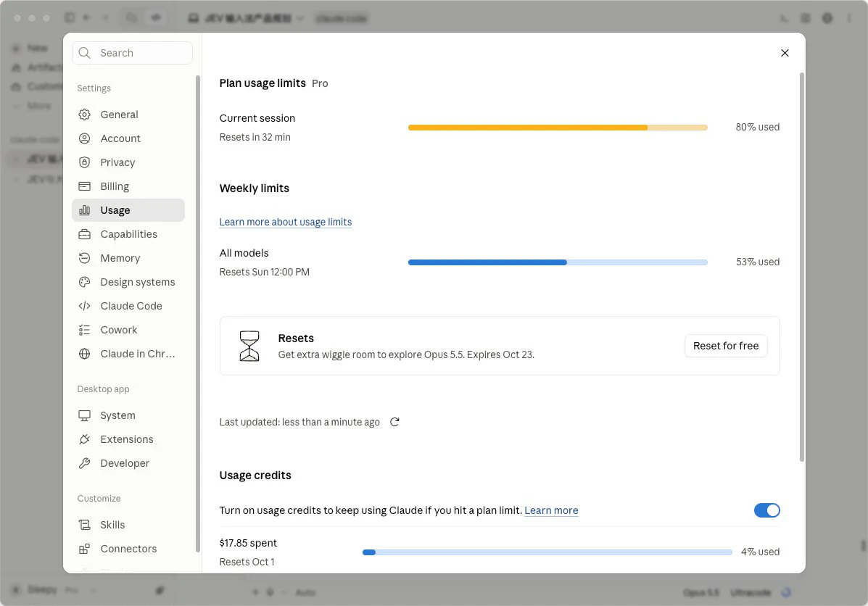Image resolution: width=868 pixels, height=606 pixels.
Task: Click the General gear icon
Action: tap(84, 115)
